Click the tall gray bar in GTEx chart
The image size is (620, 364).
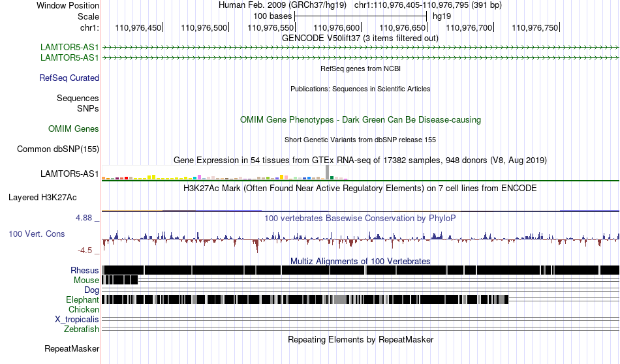(x=328, y=173)
